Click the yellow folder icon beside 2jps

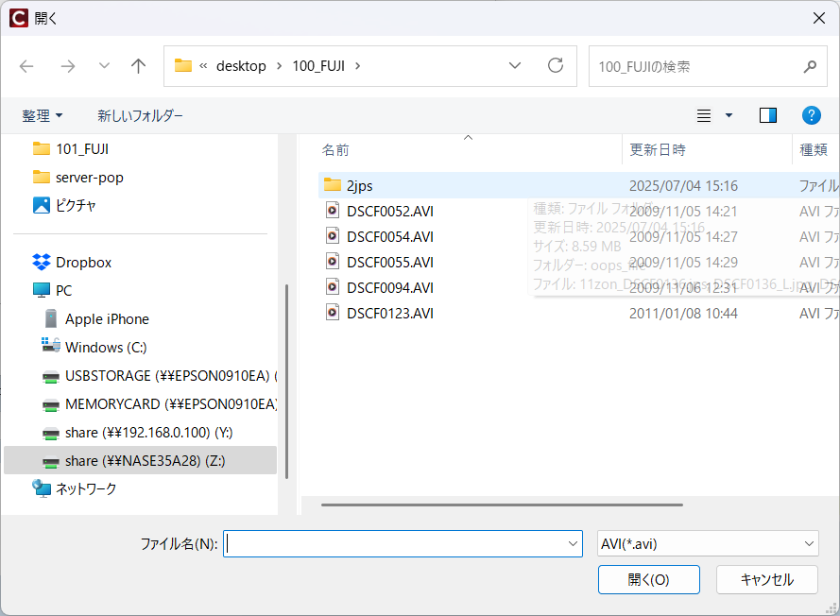pyautogui.click(x=333, y=185)
